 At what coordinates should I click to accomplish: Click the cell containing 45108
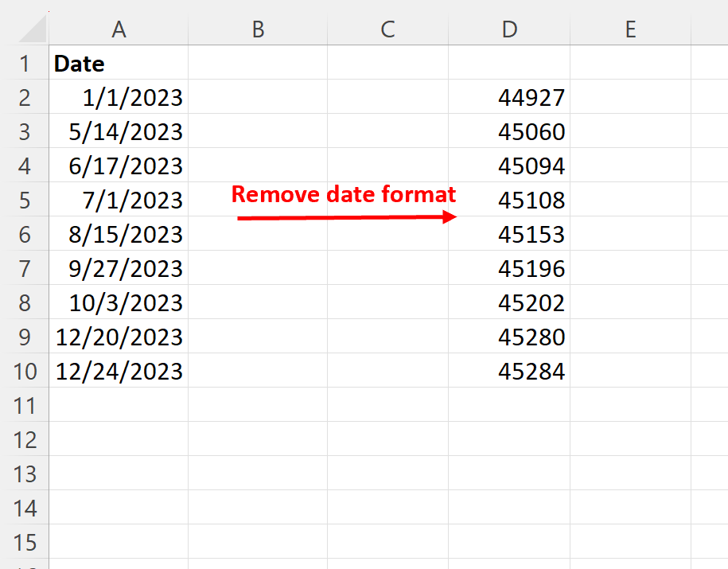tap(509, 200)
